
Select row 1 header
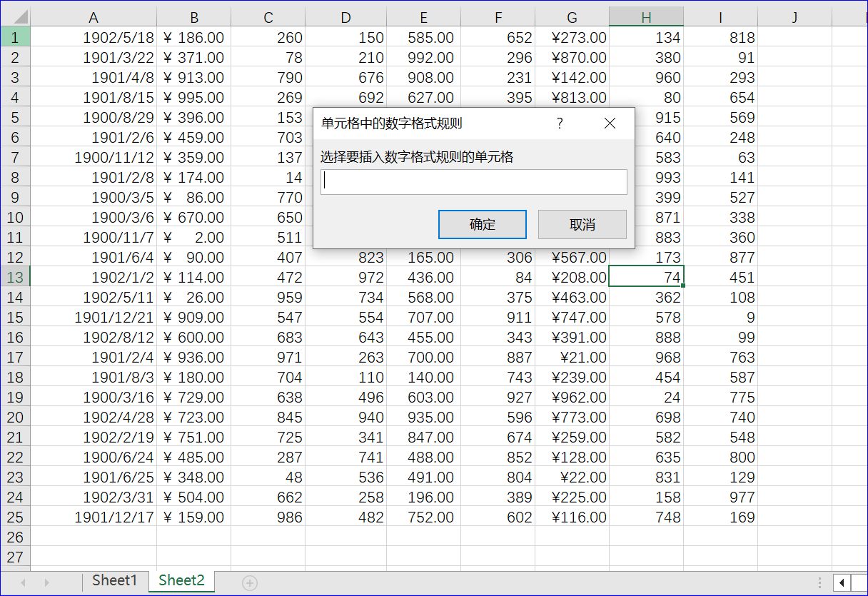[15, 37]
